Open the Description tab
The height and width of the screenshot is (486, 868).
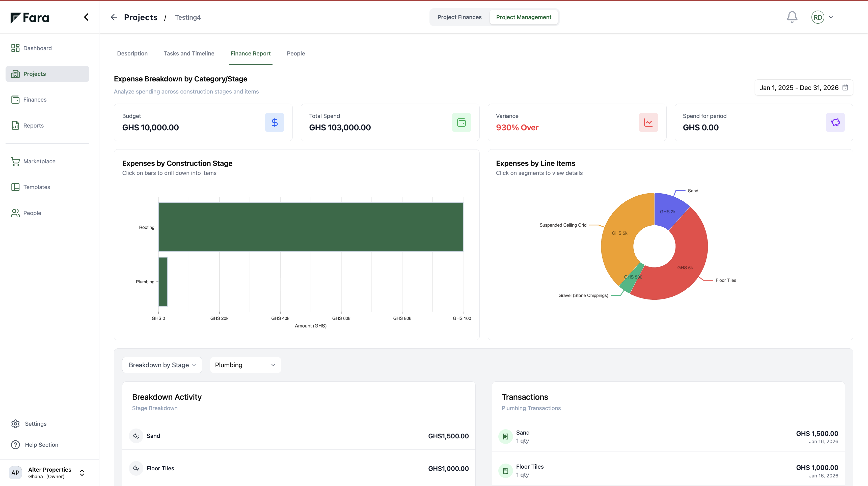coord(132,53)
